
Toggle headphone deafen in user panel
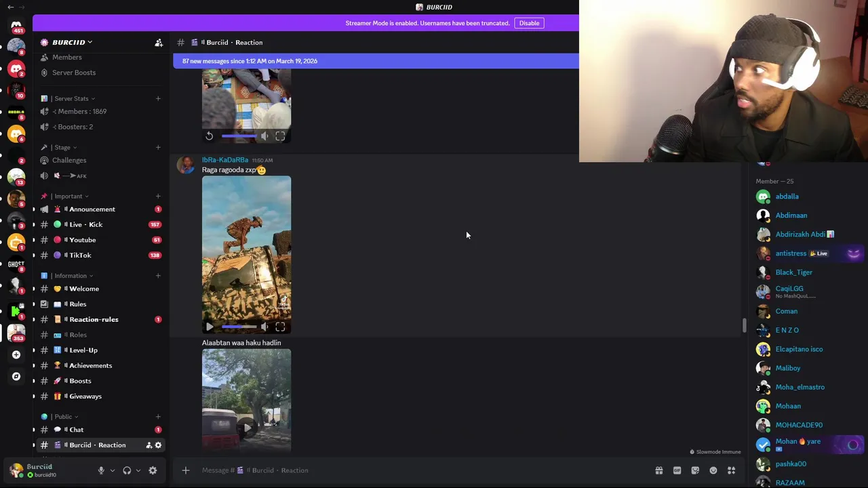coord(127,470)
